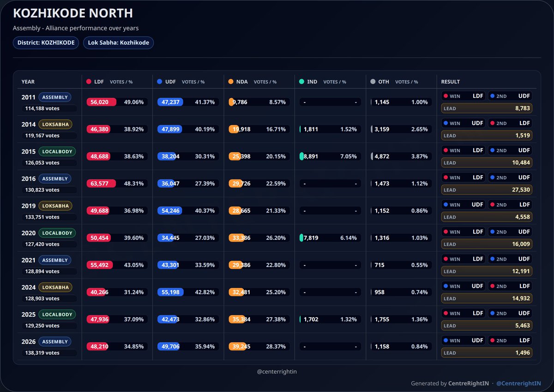Click the District: KOZHIKODE chip
Screen dimensions: 554x392
46,42
